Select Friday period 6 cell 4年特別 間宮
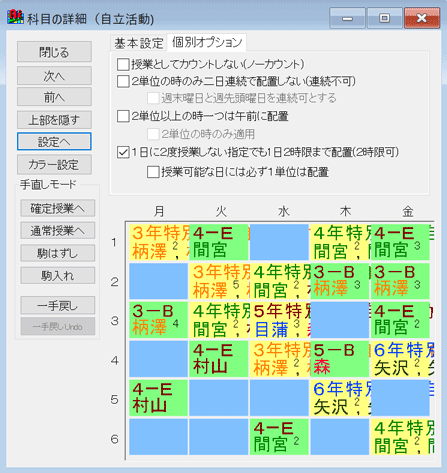The width and height of the screenshot is (447, 473). coord(402,437)
